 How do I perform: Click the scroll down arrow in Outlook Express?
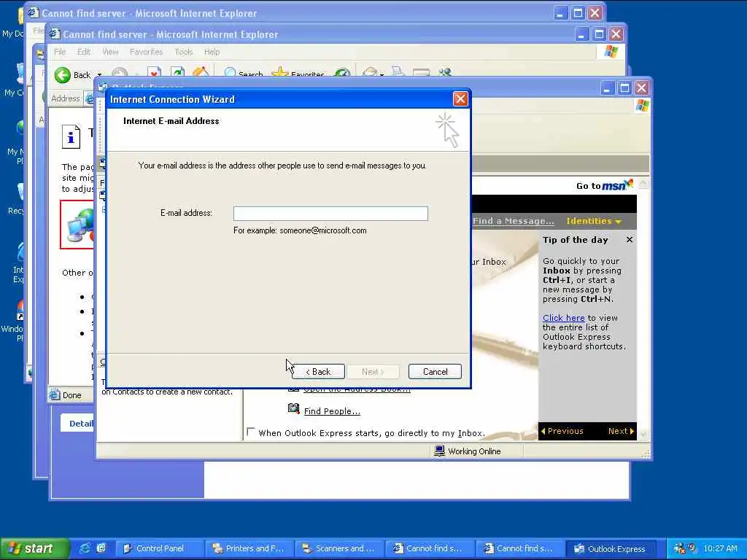pos(643,434)
